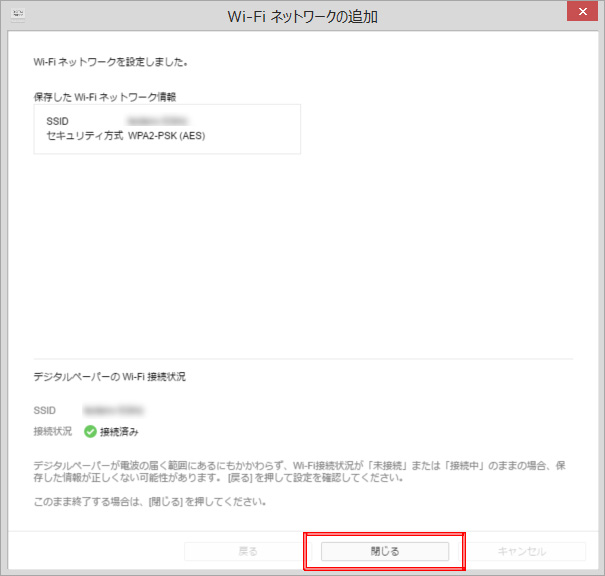Click the セキュリティ方式 label
605x576 pixels.
pyautogui.click(x=85, y=135)
